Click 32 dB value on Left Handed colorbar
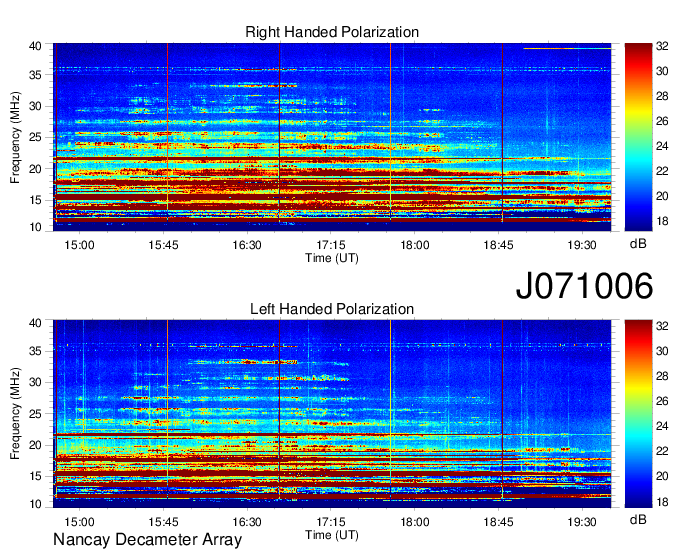Image resolution: width=680 pixels, height=552 pixels. point(663,326)
